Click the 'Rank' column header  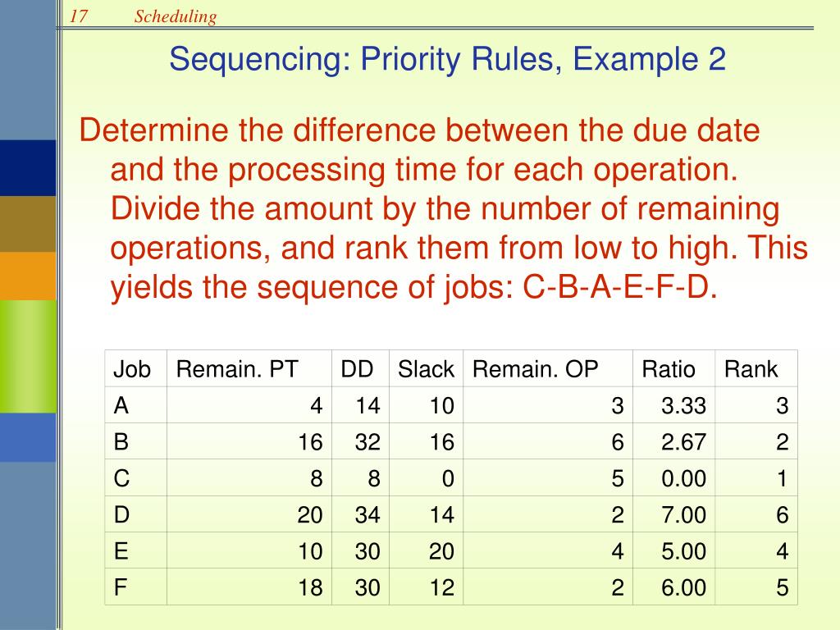[x=756, y=368]
